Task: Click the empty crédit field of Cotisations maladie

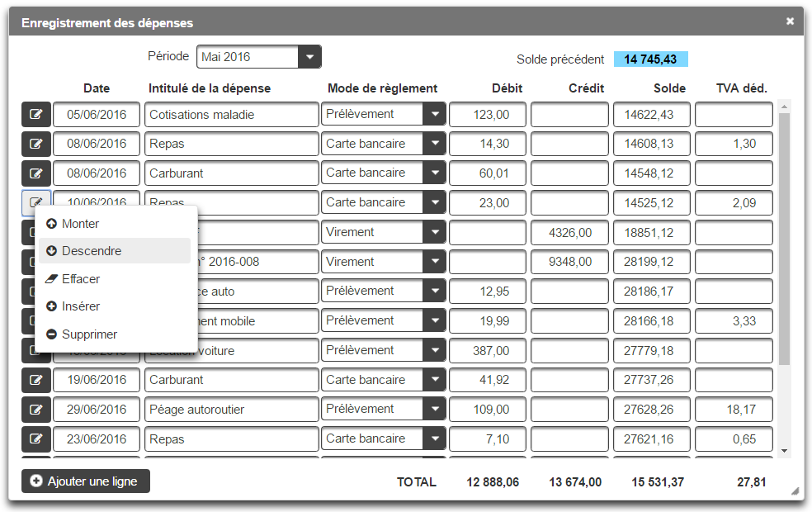Action: click(x=569, y=115)
